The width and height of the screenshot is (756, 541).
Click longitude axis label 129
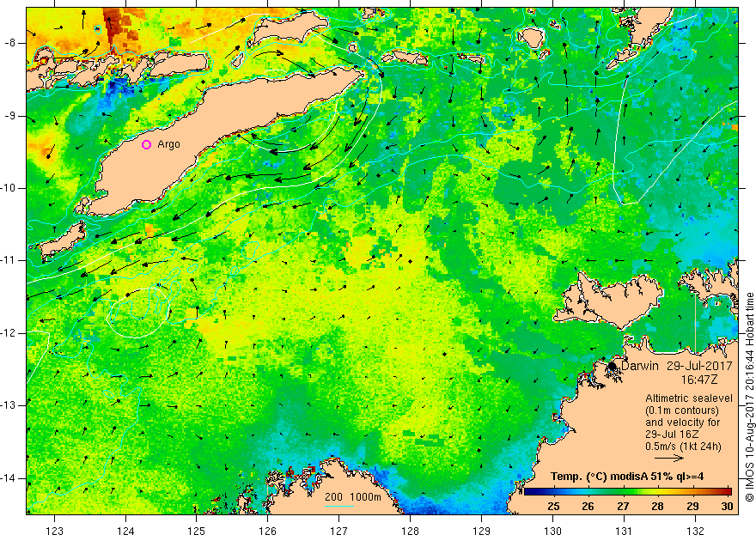click(x=481, y=532)
